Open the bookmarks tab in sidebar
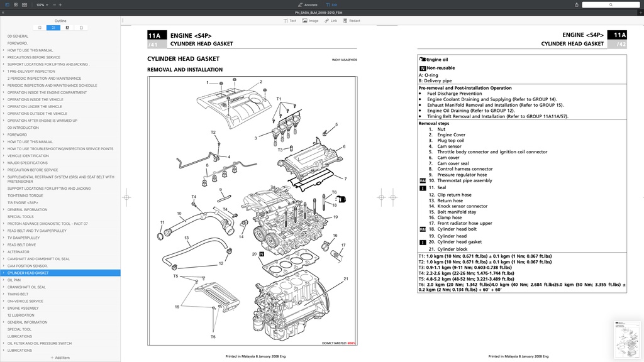644x362 pixels. (x=40, y=28)
